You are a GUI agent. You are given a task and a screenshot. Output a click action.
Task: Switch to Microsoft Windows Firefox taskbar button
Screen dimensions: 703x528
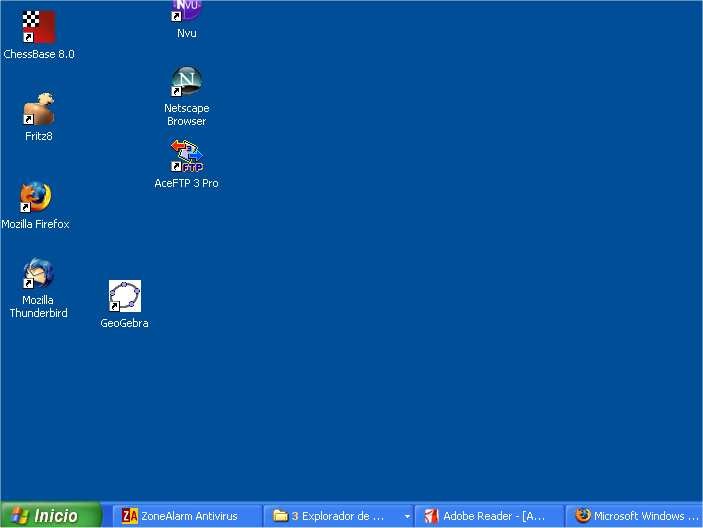[x=634, y=516]
